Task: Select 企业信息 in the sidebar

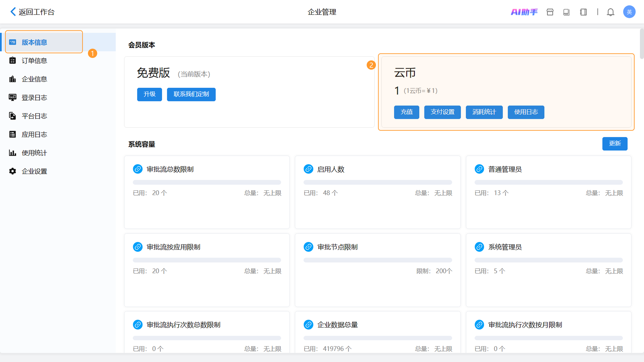Action: (x=58, y=79)
